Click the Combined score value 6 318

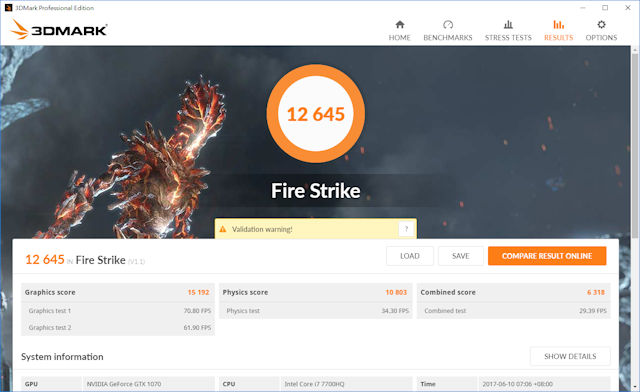[596, 292]
